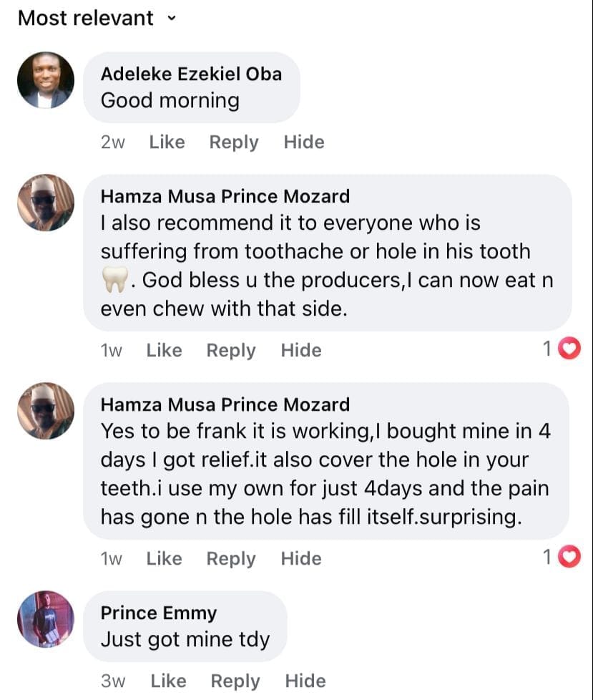
Task: Reply to the "Good morning" comment
Action: [233, 142]
